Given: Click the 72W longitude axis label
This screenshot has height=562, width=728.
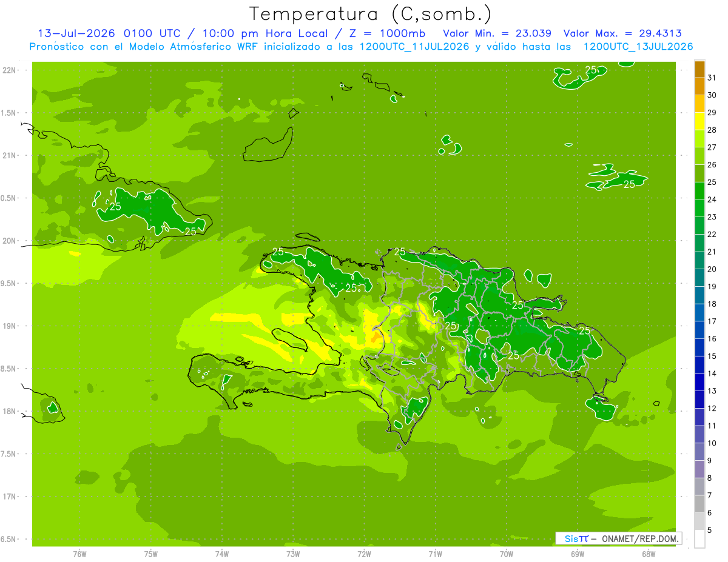Looking at the screenshot, I should coord(364,554).
